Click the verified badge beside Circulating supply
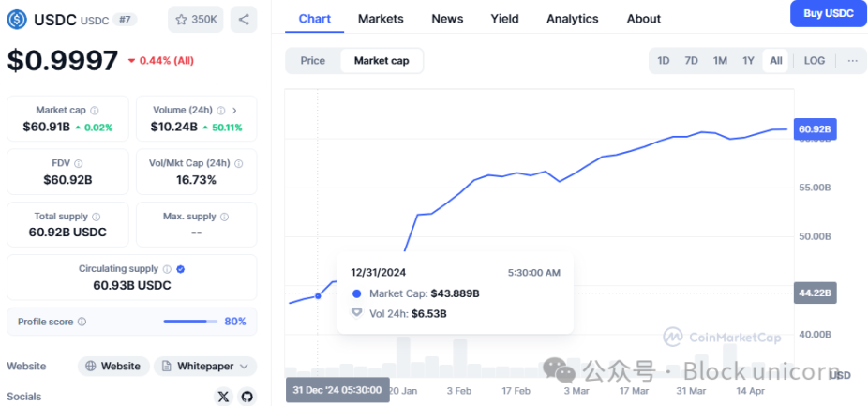868x406 pixels. click(181, 269)
